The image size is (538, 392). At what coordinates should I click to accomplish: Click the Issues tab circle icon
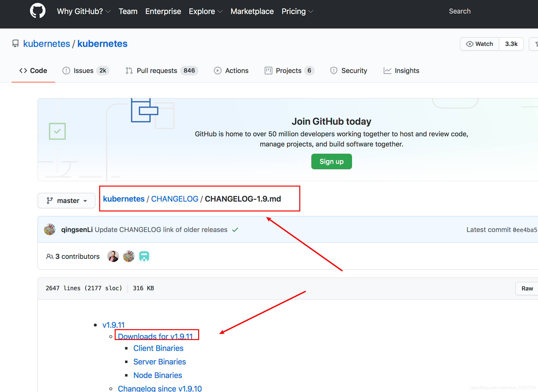[66, 71]
